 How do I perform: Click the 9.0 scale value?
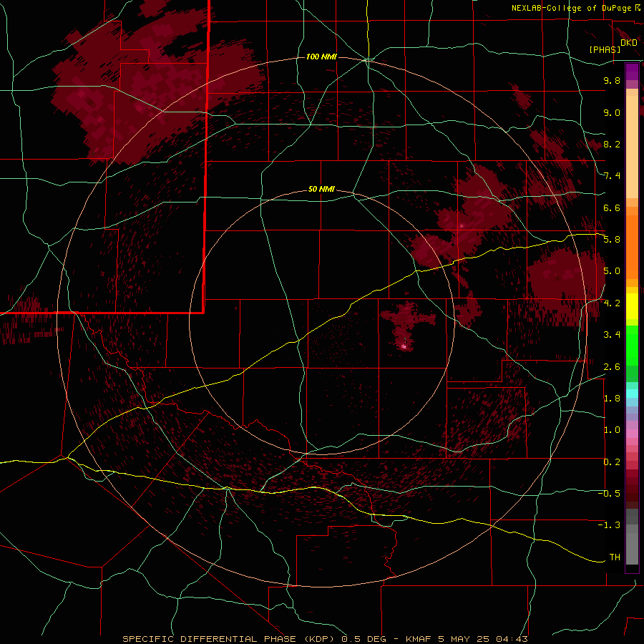point(612,112)
